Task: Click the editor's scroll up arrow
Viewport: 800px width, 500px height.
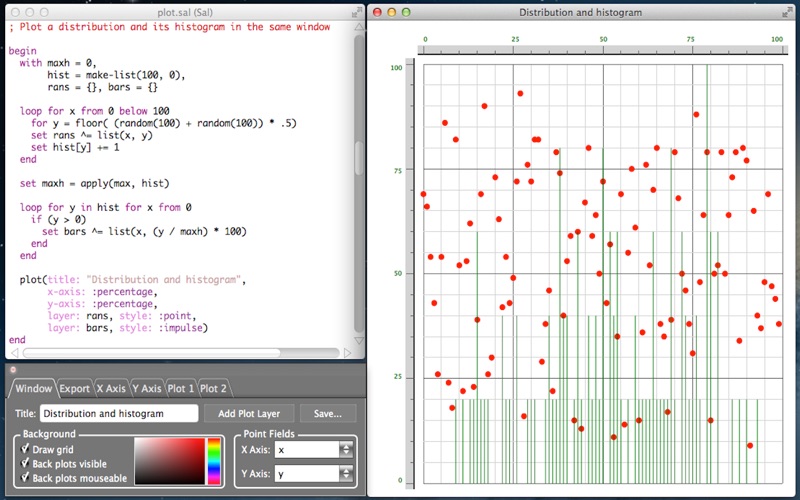Action: [359, 27]
